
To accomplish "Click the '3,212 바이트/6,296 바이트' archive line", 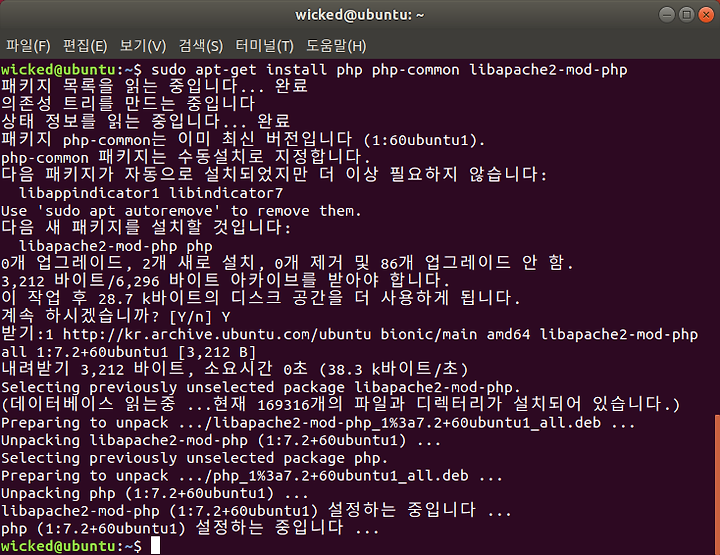I will 225,281.
